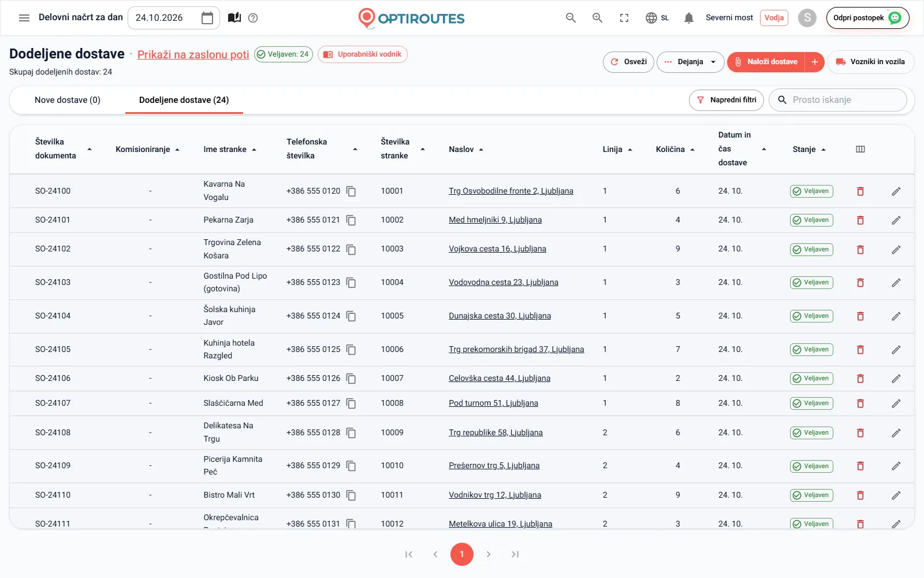Delete delivery SO-24101
The width and height of the screenshot is (924, 578).
(x=860, y=220)
